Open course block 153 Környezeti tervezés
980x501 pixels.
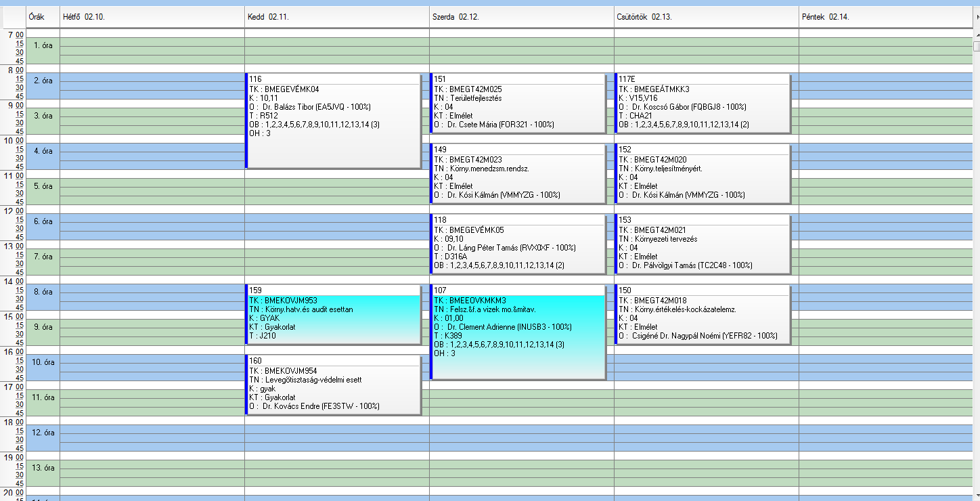(x=703, y=244)
